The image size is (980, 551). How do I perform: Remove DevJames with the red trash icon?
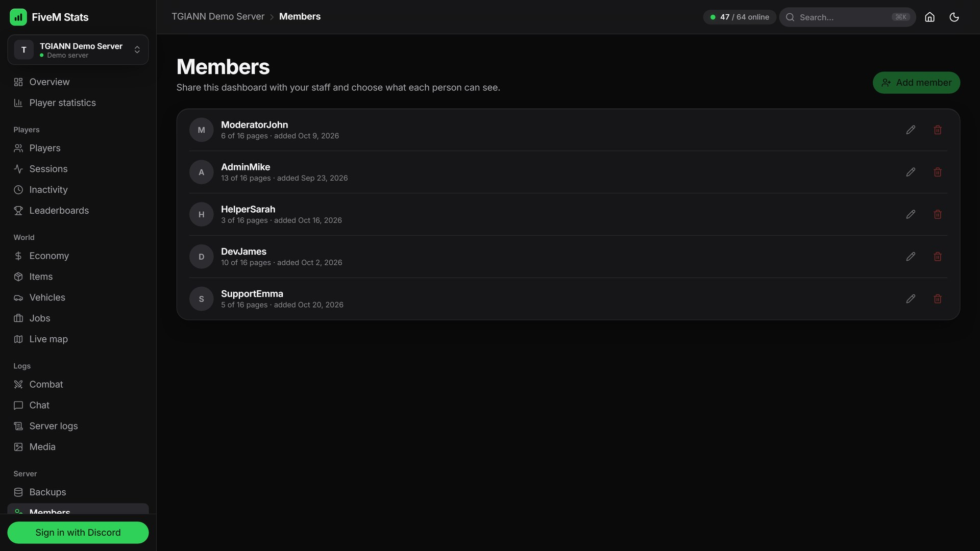pos(938,257)
